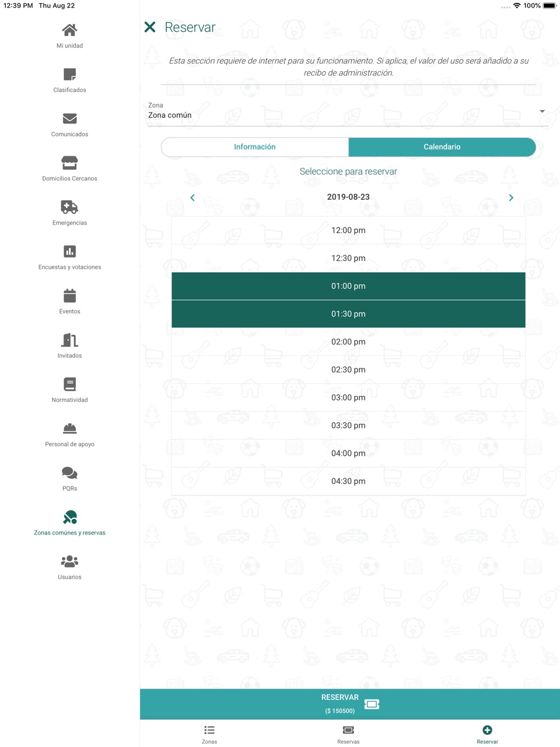Image resolution: width=560 pixels, height=747 pixels.
Task: Open Eventos calendar icon
Action: point(69,295)
